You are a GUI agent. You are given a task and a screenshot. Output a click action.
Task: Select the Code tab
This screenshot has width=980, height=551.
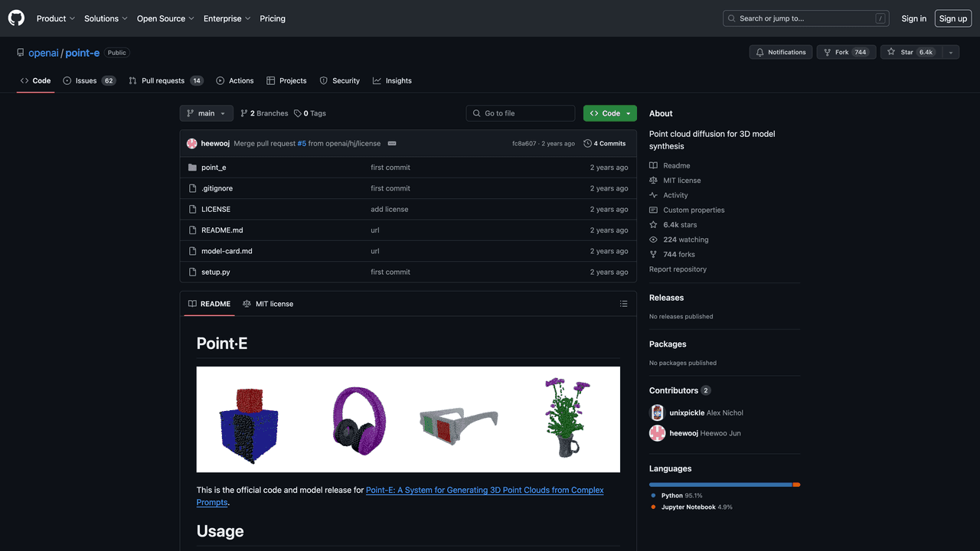(35, 80)
